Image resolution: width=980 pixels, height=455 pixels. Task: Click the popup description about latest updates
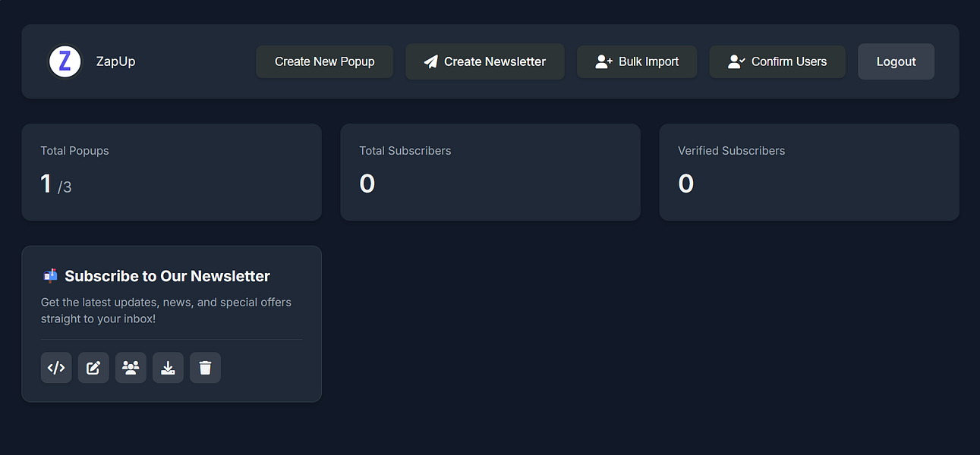(x=166, y=310)
